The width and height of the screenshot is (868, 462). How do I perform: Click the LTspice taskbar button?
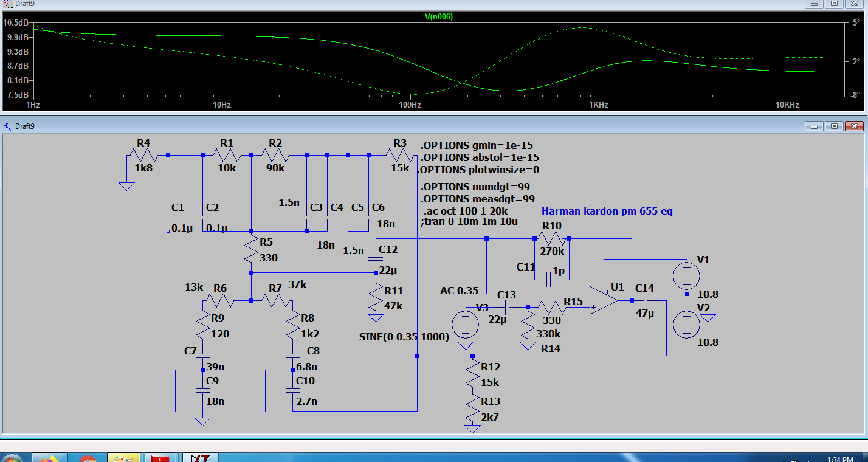coord(202,457)
